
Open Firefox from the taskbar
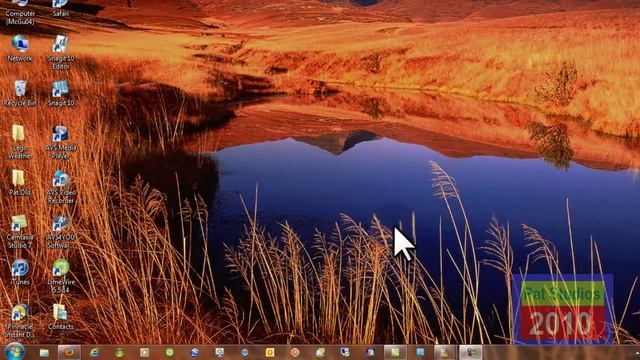tap(69, 352)
